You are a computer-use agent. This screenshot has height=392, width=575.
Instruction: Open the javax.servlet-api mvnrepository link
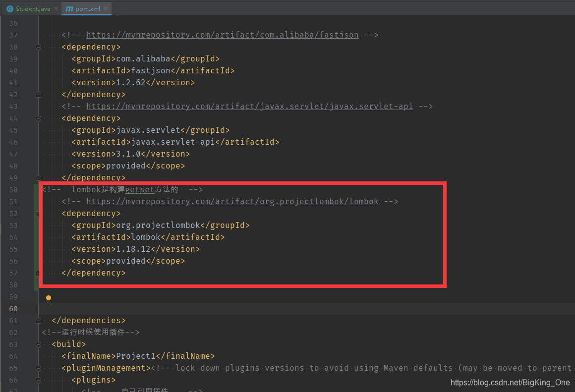coord(249,107)
